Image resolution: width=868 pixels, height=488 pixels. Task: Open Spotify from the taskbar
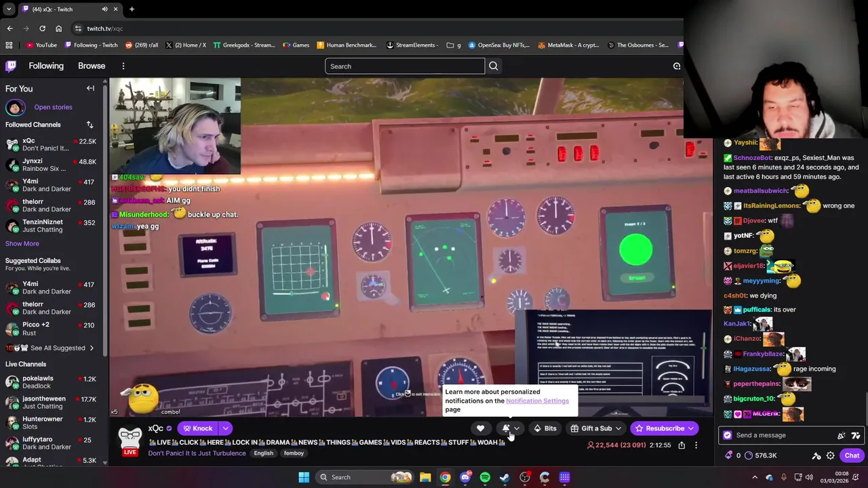point(485,477)
